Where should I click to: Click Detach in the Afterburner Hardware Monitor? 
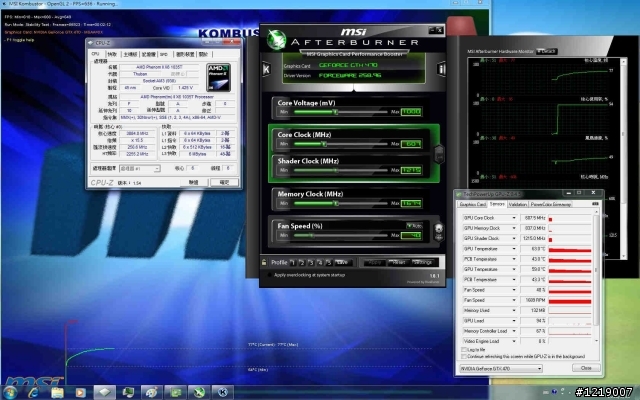[x=547, y=51]
